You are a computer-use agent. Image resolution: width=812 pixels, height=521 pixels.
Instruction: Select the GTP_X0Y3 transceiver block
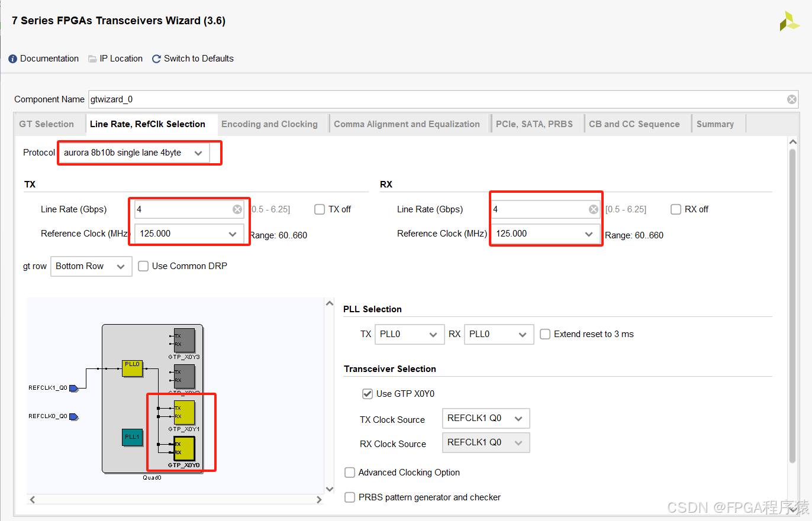tap(184, 340)
